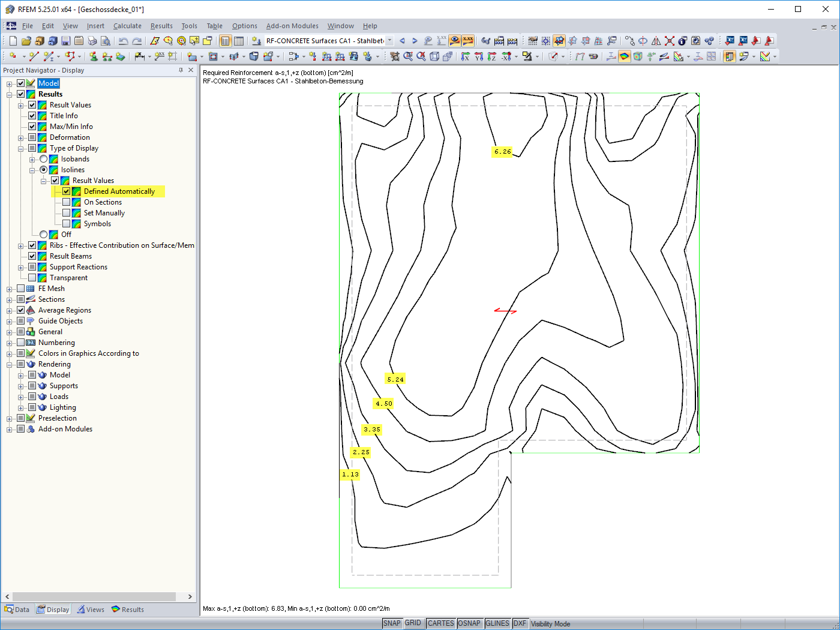Toggle the SNAP status bar button

392,623
